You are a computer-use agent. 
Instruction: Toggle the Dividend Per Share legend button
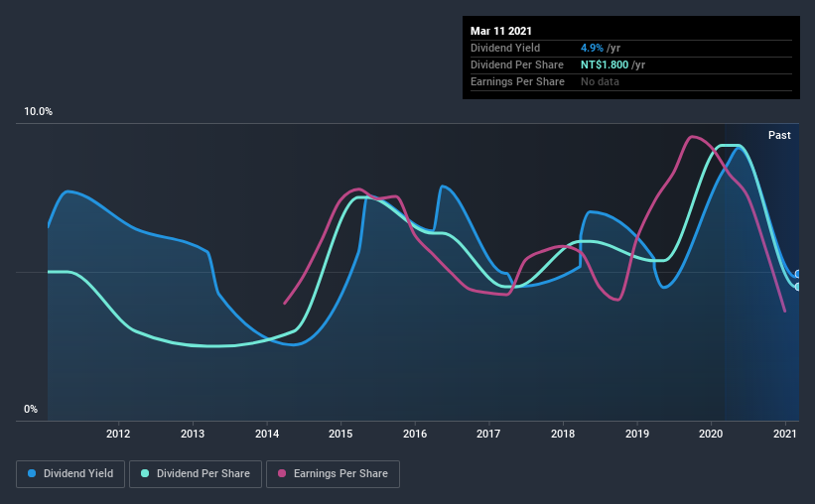pos(196,474)
